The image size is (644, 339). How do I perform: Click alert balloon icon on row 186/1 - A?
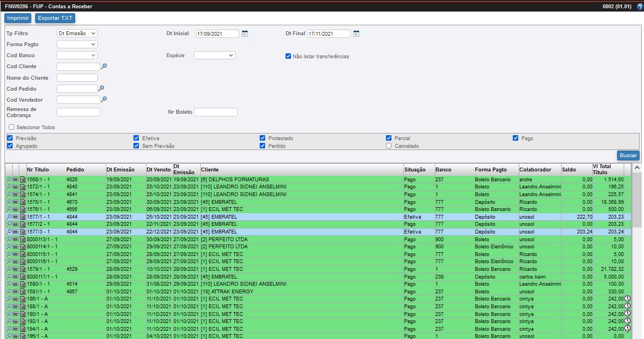(628, 299)
